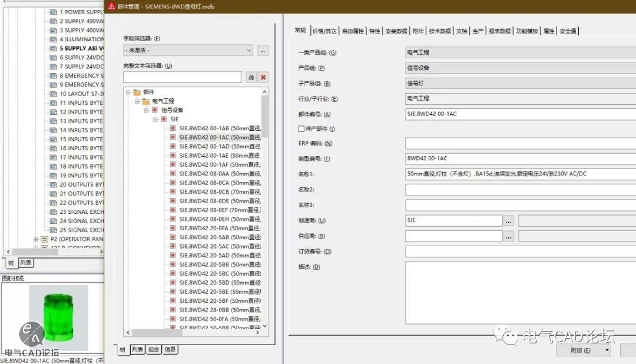Click part icon for SIE.8WD42 20-5AB

tap(173, 237)
